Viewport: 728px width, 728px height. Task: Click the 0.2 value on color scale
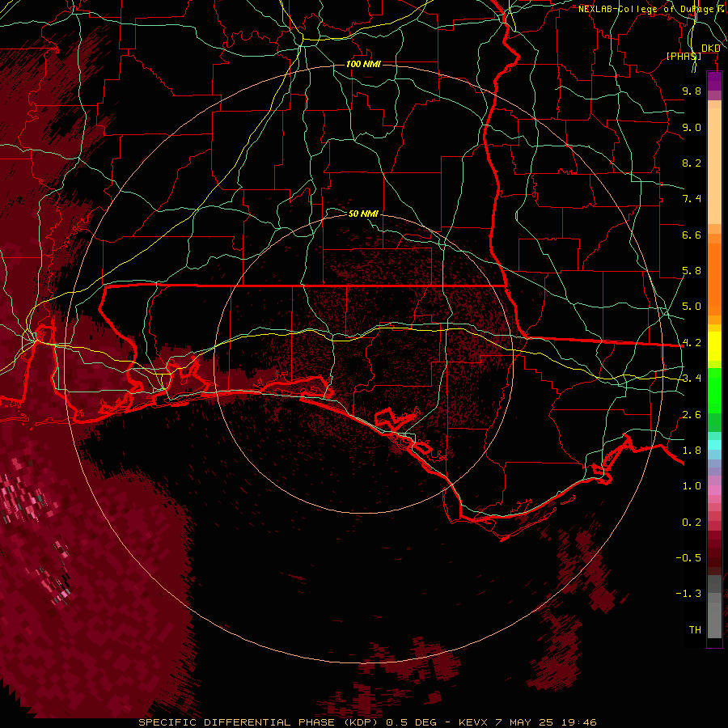pyautogui.click(x=692, y=523)
